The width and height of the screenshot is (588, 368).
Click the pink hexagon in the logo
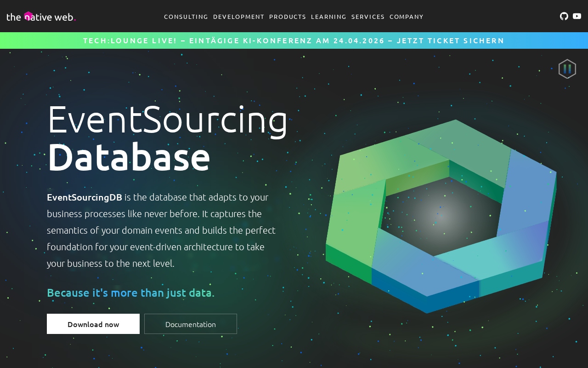[28, 16]
